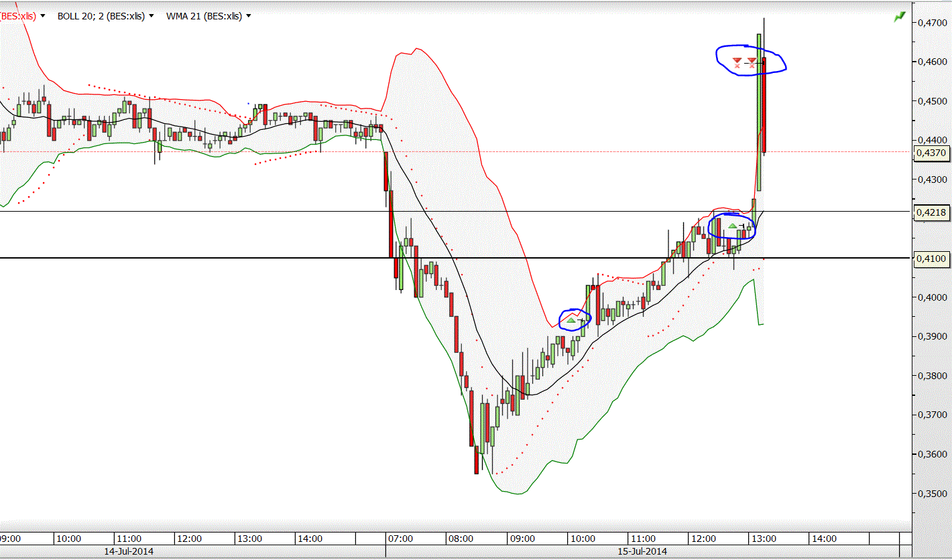Image resolution: width=952 pixels, height=560 pixels.
Task: Click the 14:00 time mark under 15-Jul
Action: 823,539
